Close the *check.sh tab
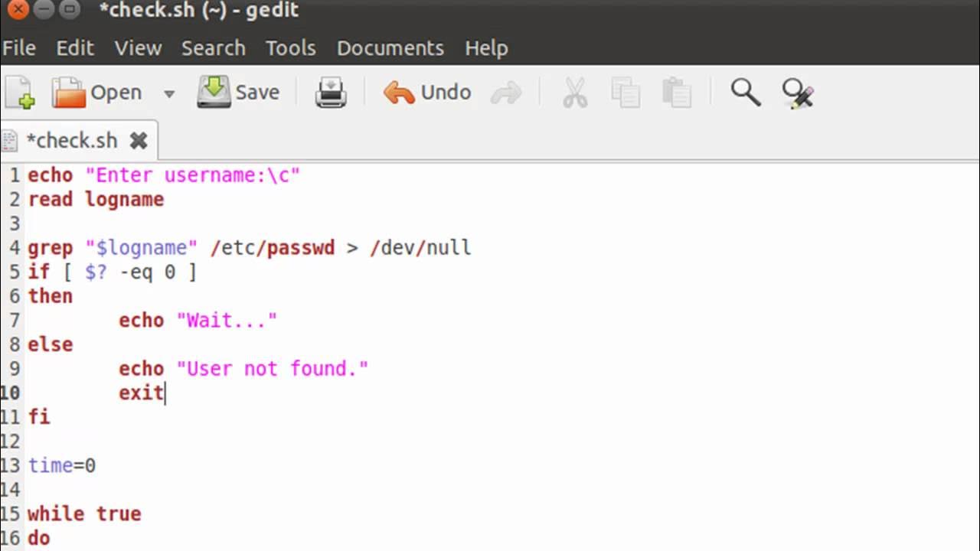The height and width of the screenshot is (551, 980). coord(139,141)
